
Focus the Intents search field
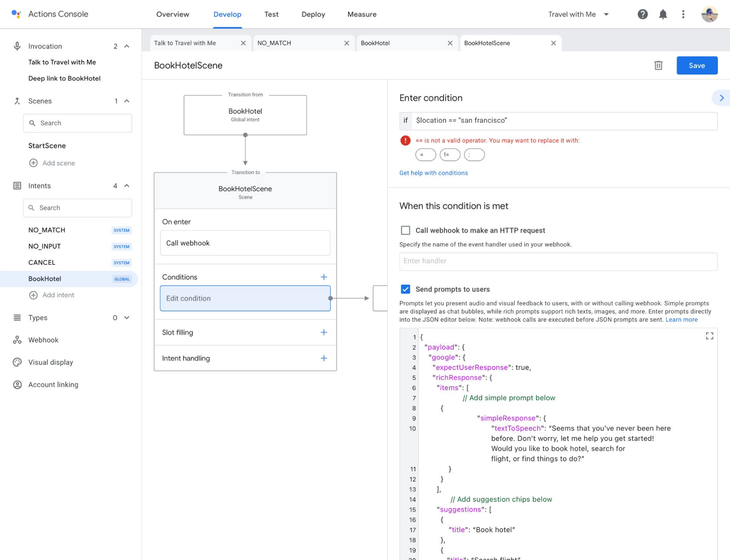point(78,208)
